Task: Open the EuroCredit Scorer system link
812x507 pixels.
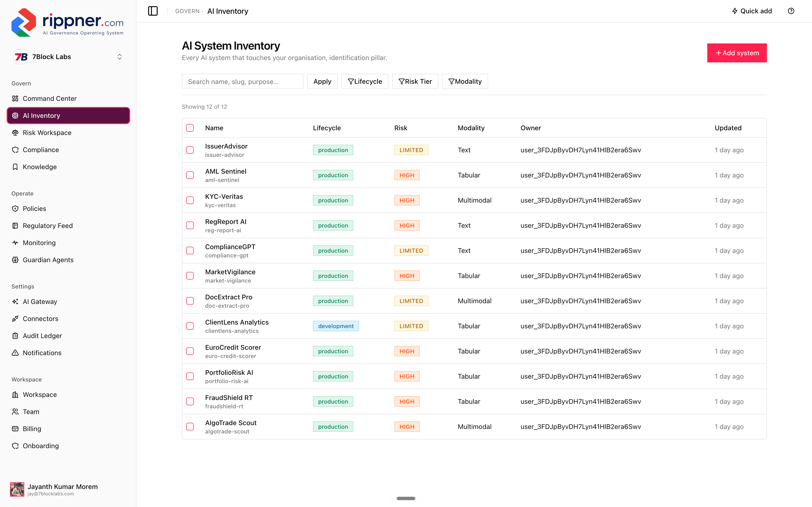Action: (233, 347)
